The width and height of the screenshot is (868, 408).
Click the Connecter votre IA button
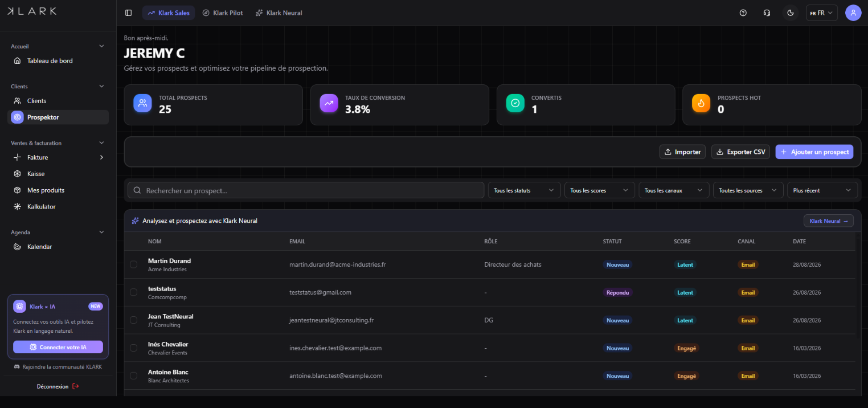coord(58,347)
